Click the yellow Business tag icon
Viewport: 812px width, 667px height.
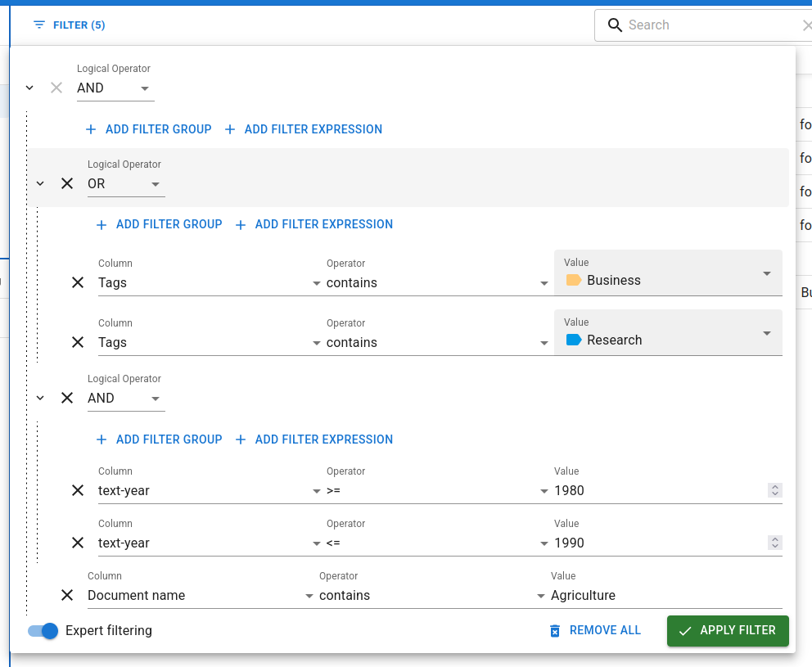pyautogui.click(x=574, y=280)
